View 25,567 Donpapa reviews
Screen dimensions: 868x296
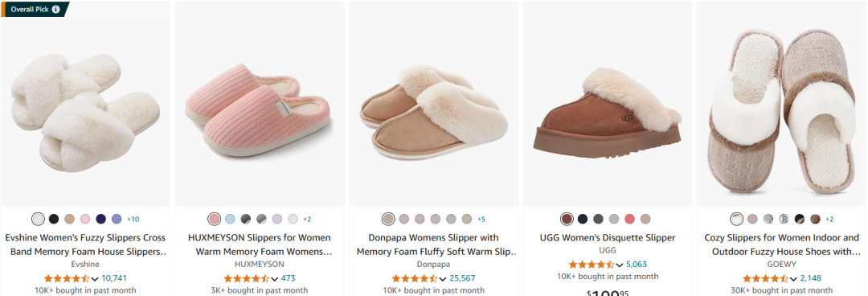(462, 278)
